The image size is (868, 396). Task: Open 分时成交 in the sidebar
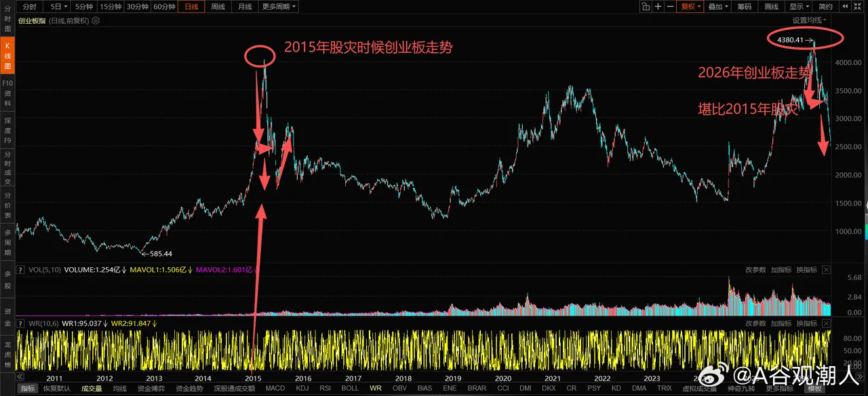pos(7,167)
